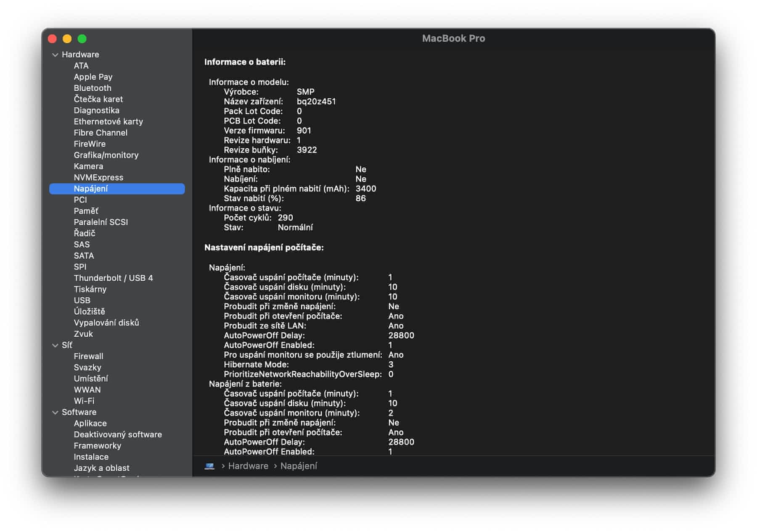
Task: Open the Paměť hardware item
Action: (x=86, y=211)
